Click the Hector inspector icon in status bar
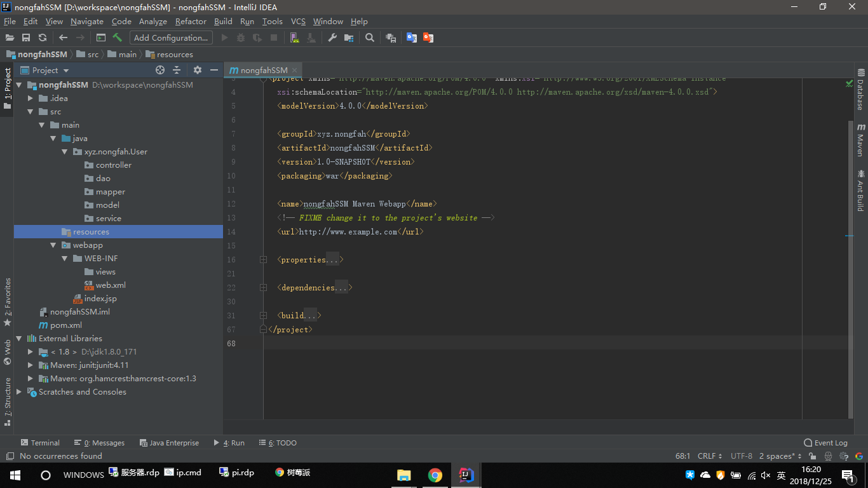Viewport: 868px width, 488px height. tap(829, 456)
